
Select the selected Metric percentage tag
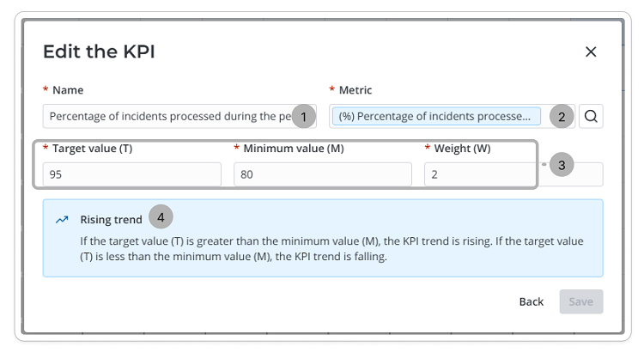coord(435,116)
